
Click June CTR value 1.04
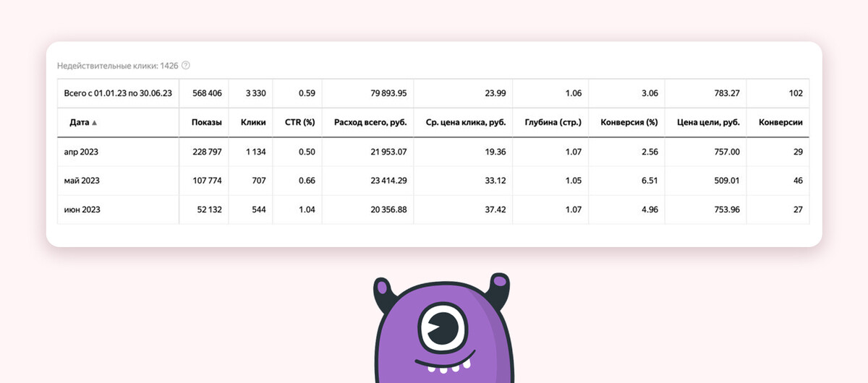coord(307,210)
